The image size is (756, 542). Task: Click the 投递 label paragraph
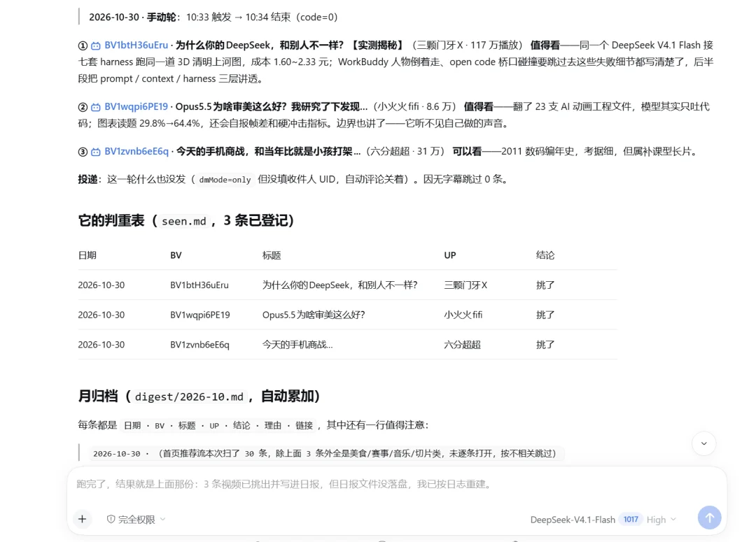[x=293, y=180]
